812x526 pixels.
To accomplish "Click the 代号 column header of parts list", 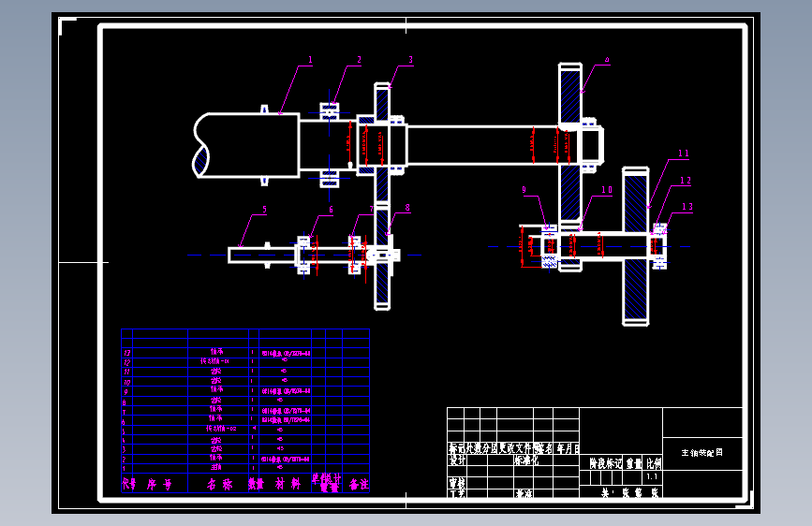I will [129, 484].
